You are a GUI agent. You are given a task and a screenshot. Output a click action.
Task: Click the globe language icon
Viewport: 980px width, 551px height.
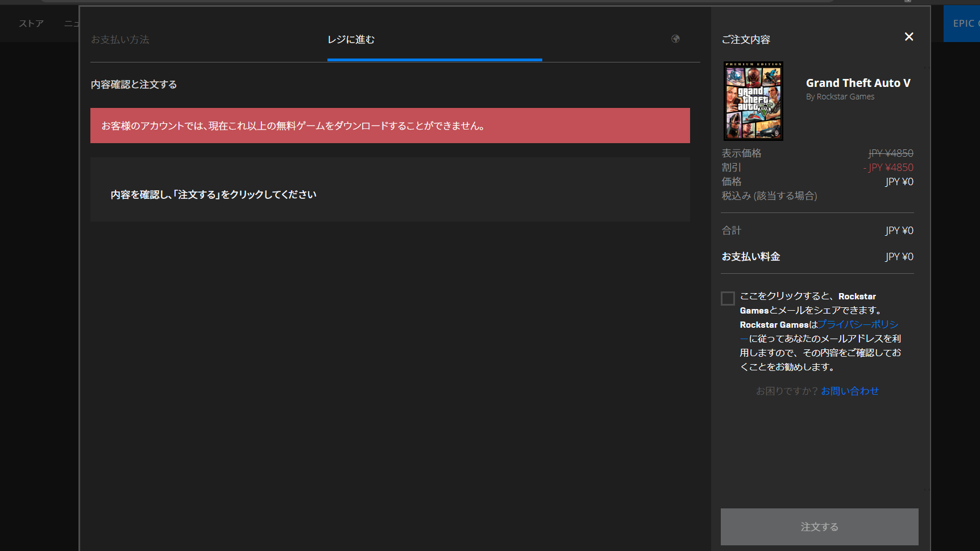pyautogui.click(x=675, y=39)
